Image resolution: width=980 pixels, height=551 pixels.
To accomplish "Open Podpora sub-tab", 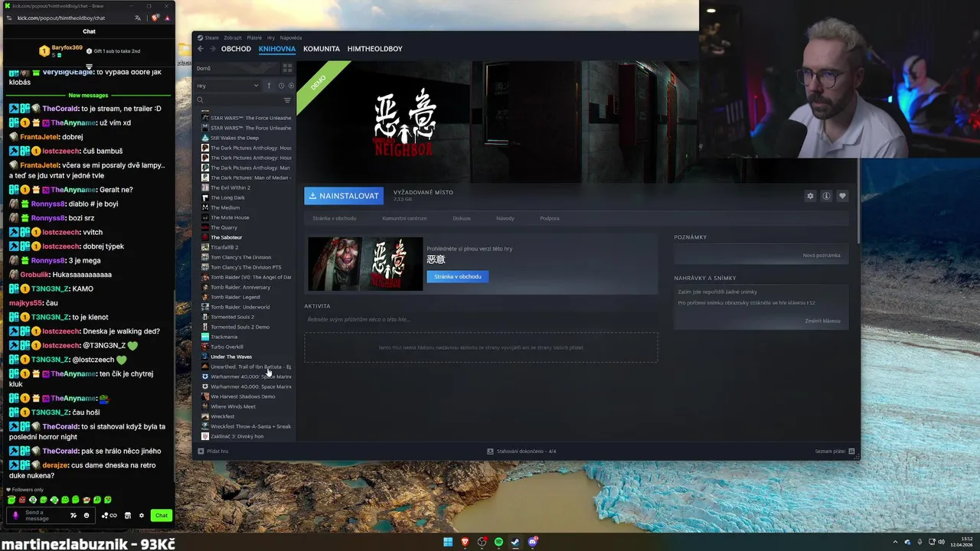I will coord(550,218).
